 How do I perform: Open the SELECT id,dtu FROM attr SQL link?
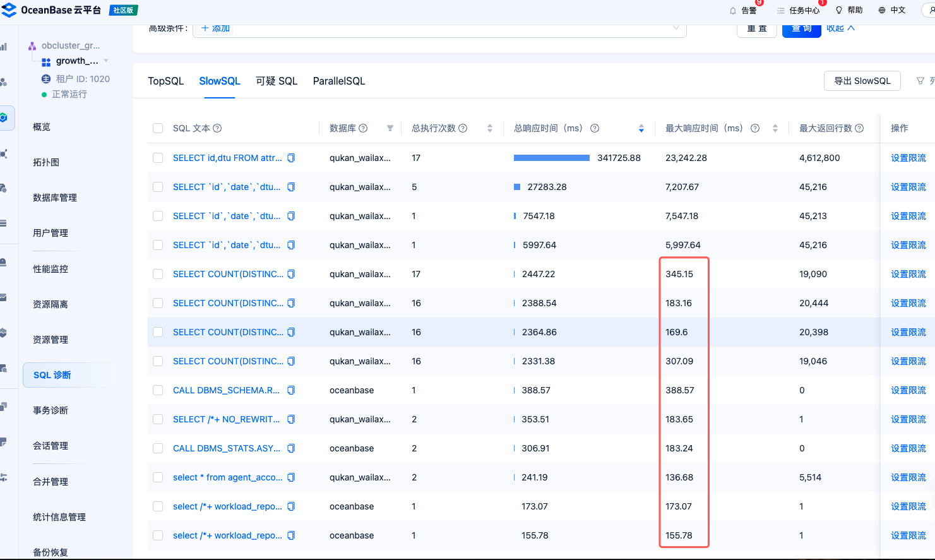(x=227, y=158)
